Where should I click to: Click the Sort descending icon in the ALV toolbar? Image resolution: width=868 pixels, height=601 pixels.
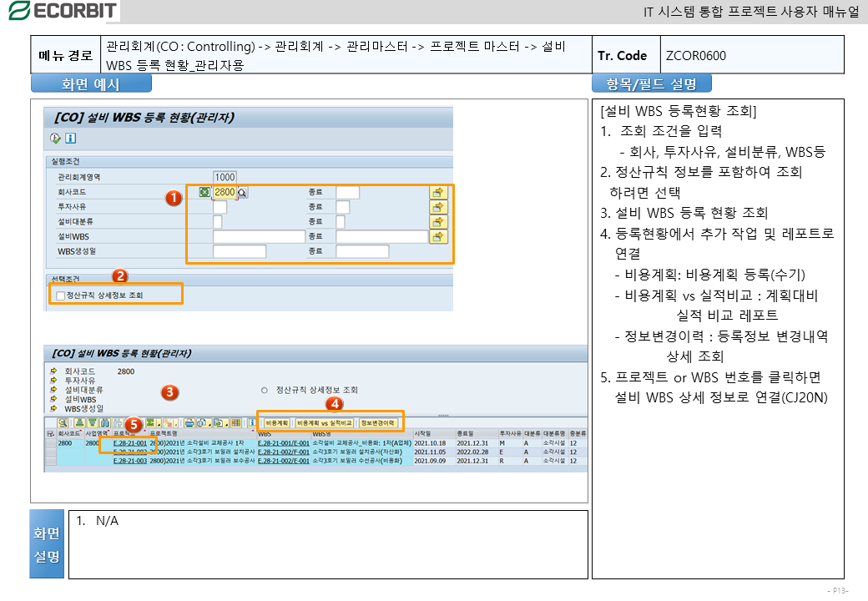(x=93, y=423)
